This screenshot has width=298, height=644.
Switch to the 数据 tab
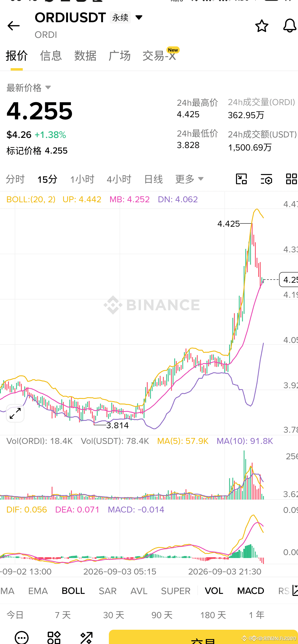point(85,55)
